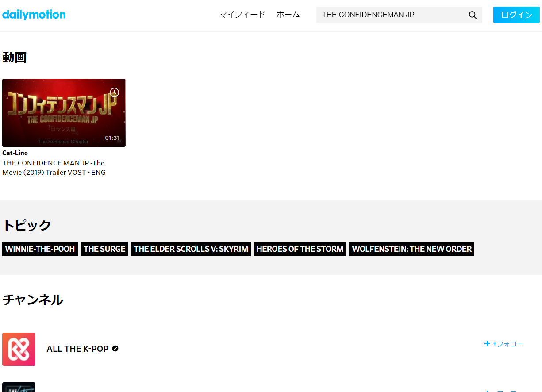This screenshot has height=392, width=542.
Task: Click the search magnifier icon
Action: pyautogui.click(x=473, y=15)
